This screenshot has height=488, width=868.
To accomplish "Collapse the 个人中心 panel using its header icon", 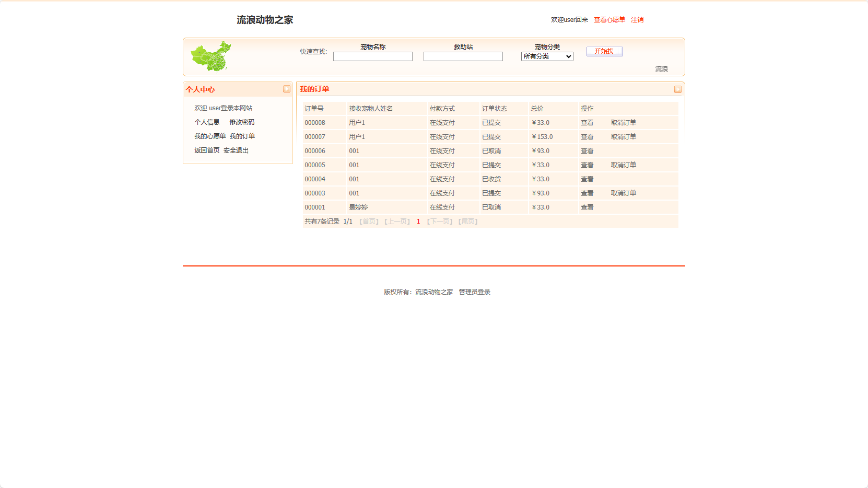I will pyautogui.click(x=286, y=89).
